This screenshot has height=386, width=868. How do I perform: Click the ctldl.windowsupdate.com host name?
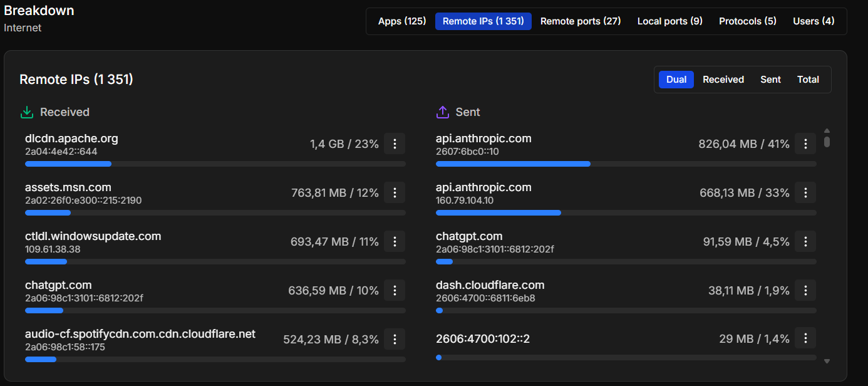[93, 236]
